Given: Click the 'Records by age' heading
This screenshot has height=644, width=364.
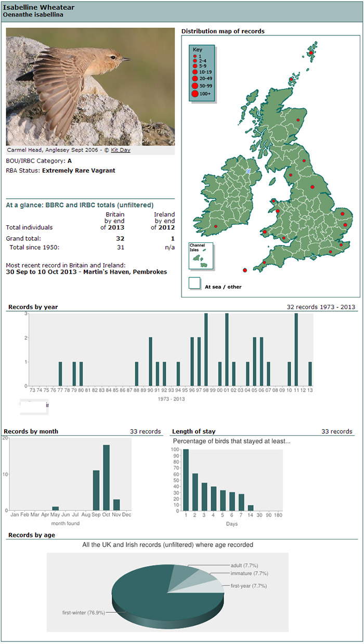Looking at the screenshot, I should (31, 535).
